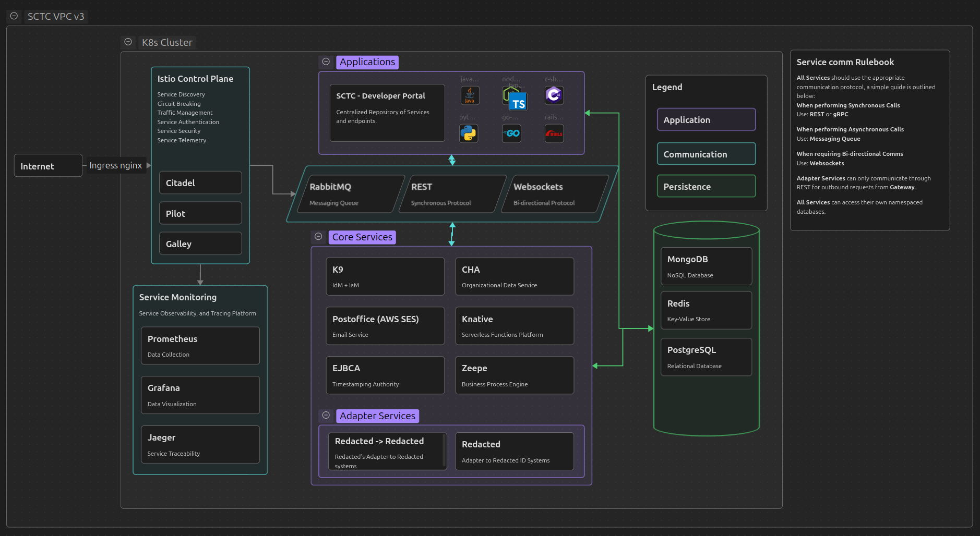The height and width of the screenshot is (536, 980).
Task: Click the Java language icon
Action: pos(470,95)
